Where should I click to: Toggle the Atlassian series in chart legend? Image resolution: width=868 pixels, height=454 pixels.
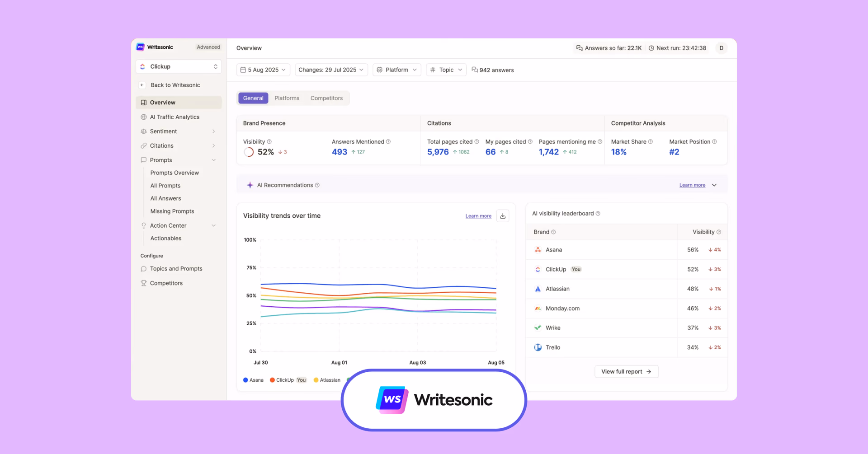coord(327,380)
